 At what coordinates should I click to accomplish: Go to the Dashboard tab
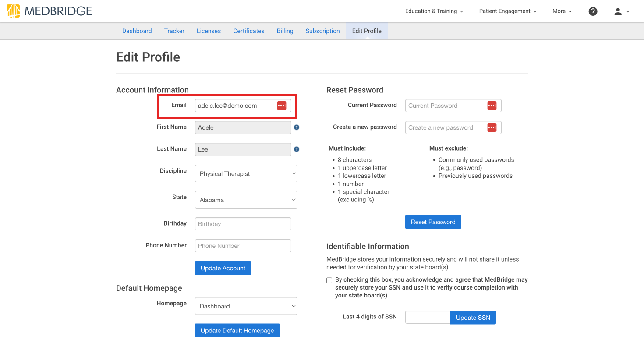(x=137, y=31)
